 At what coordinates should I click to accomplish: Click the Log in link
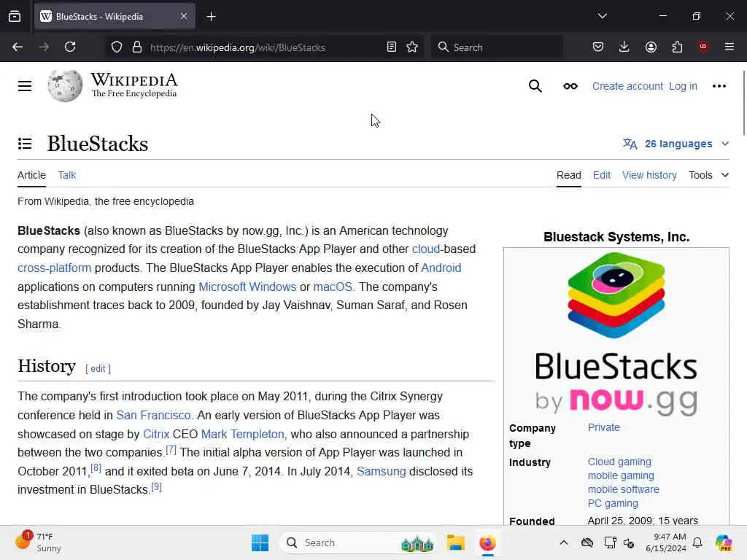[683, 86]
